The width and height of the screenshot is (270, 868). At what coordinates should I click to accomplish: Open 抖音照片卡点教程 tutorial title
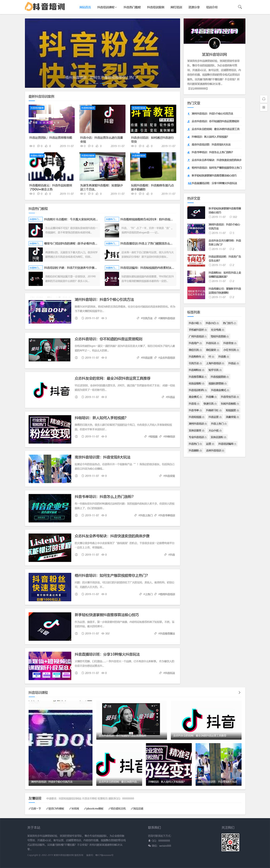point(71,219)
